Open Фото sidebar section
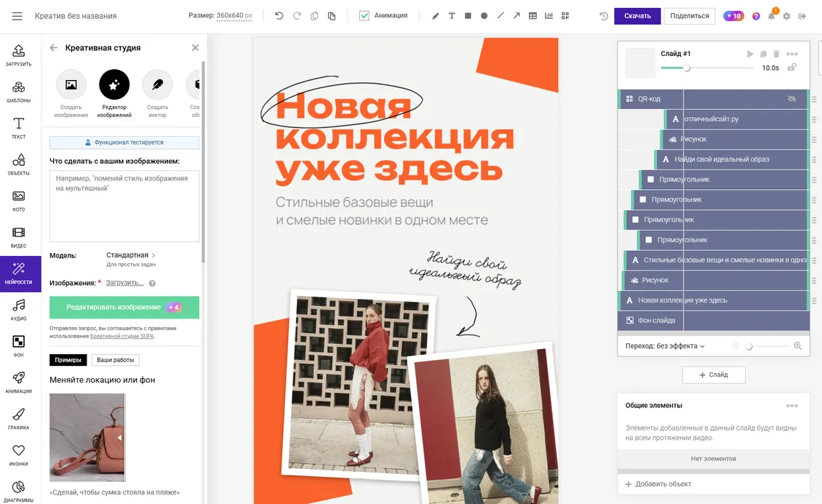 [x=18, y=201]
